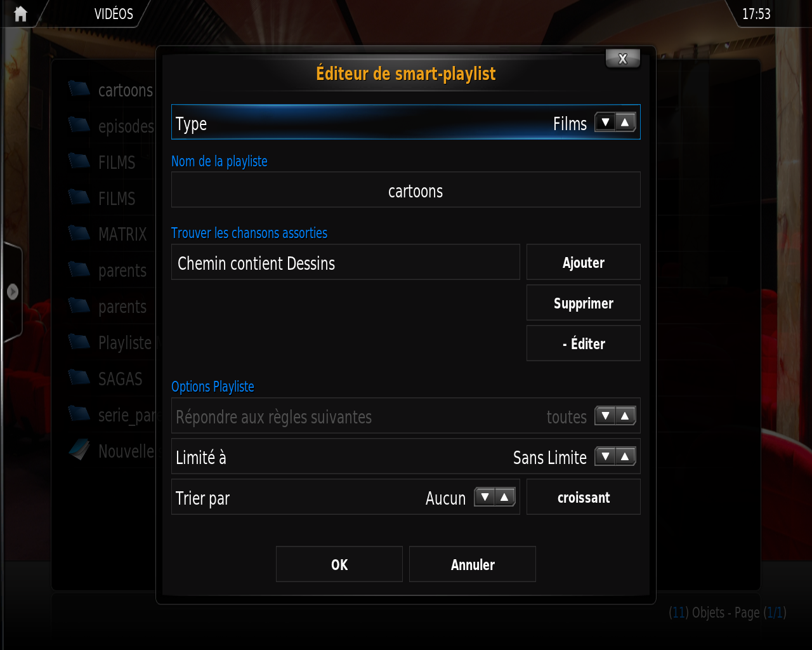The height and width of the screenshot is (650, 812).
Task: Click the Nouvelle playlist pencil icon
Action: tap(79, 450)
